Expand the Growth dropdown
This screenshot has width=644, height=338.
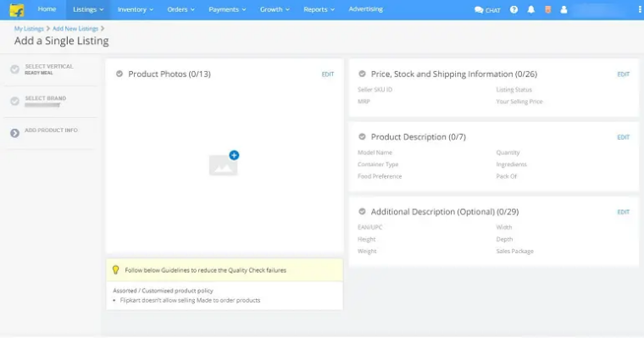pyautogui.click(x=275, y=9)
